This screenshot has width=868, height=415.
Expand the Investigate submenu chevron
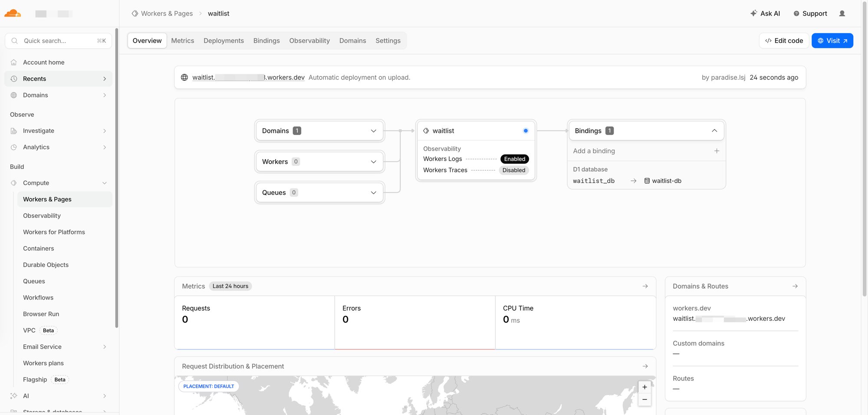[x=105, y=131]
